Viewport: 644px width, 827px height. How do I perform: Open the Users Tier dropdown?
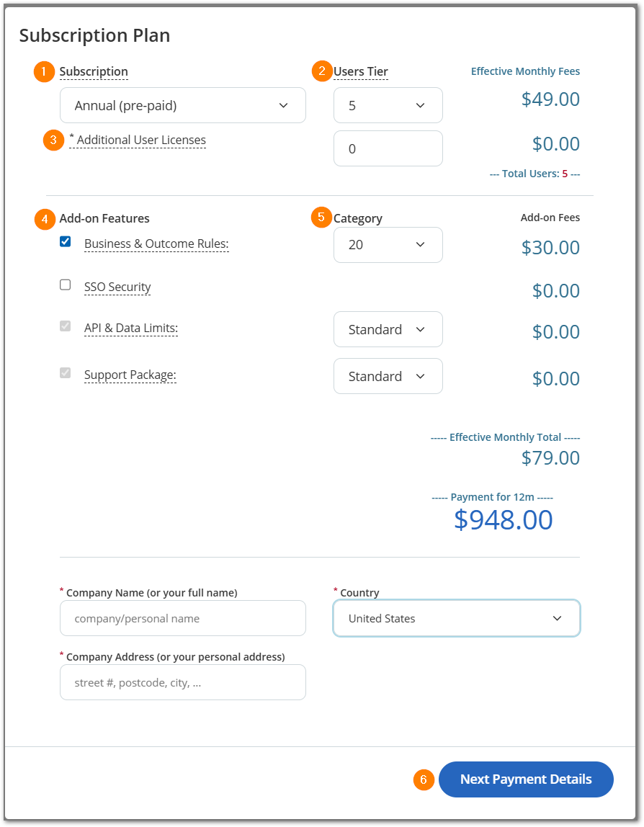pyautogui.click(x=388, y=105)
